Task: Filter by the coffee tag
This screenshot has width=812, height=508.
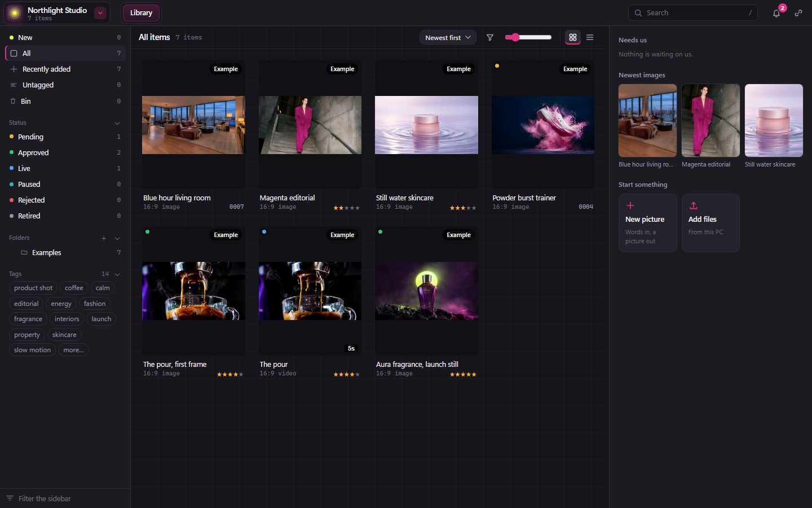Action: (x=74, y=288)
